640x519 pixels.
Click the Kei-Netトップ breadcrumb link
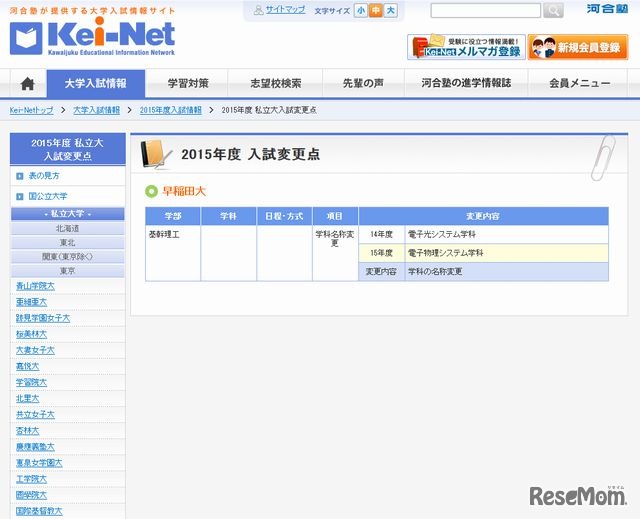coord(31,110)
